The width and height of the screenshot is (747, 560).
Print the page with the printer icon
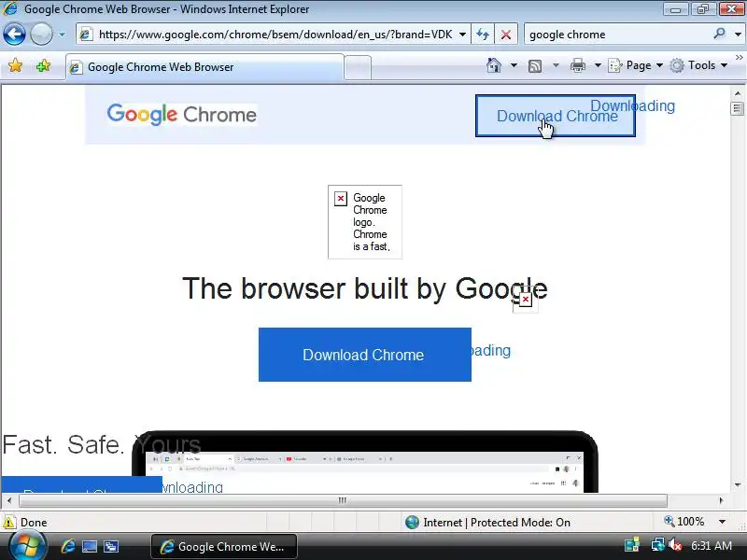click(x=577, y=65)
